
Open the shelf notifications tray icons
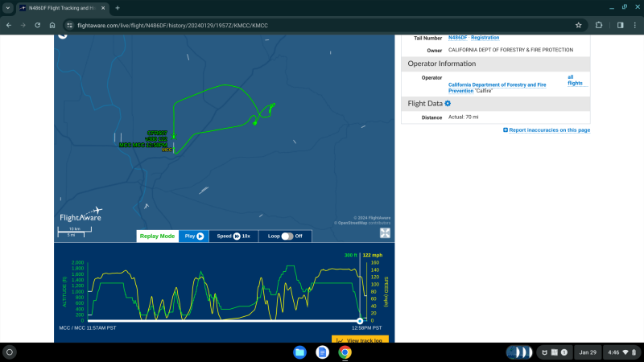tap(554, 352)
